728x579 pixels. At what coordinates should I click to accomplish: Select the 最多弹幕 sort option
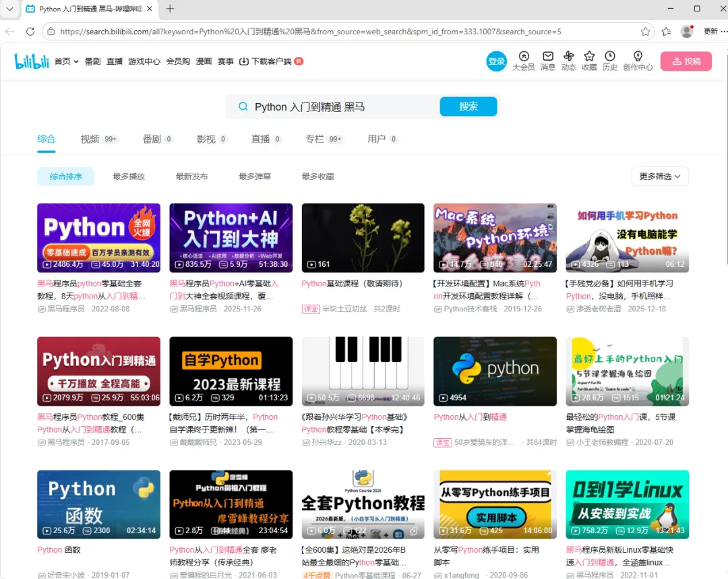point(254,177)
